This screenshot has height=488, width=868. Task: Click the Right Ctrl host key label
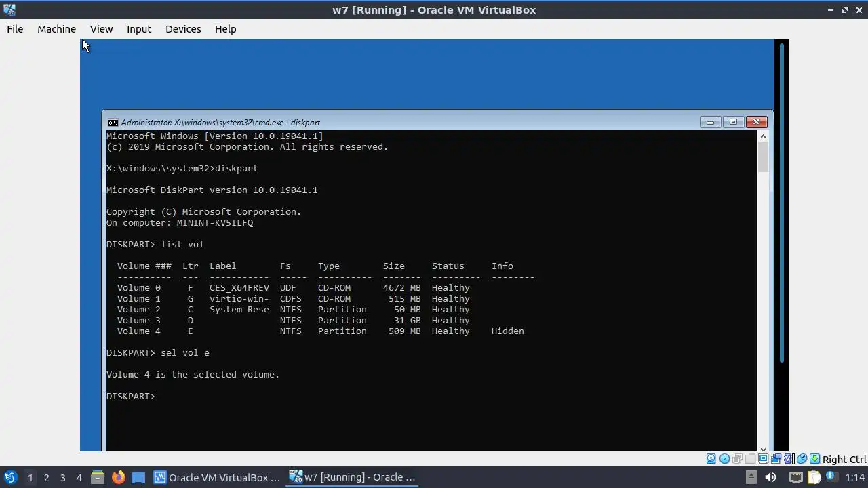pos(844,459)
